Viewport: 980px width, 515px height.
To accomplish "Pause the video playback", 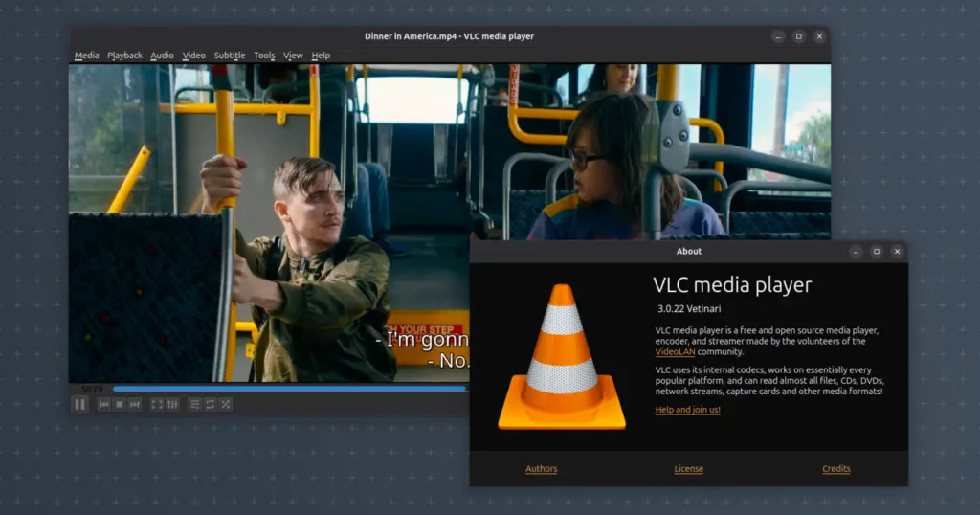I will coord(80,405).
